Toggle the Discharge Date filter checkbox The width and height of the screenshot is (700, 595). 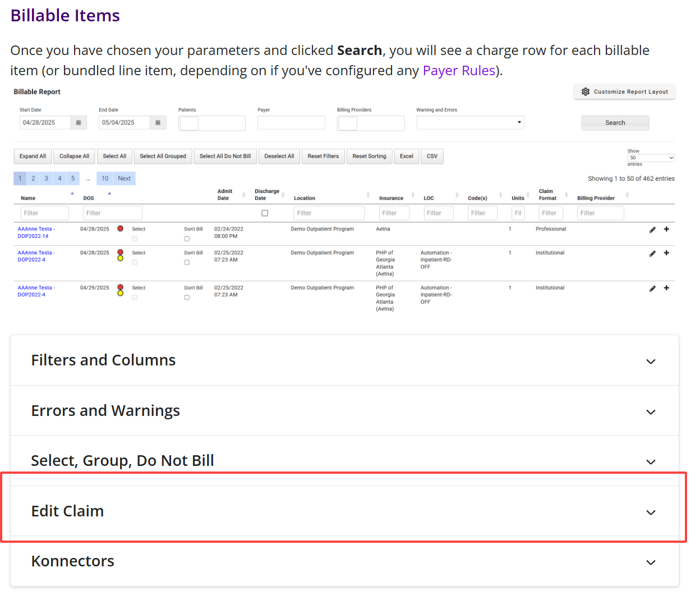pyautogui.click(x=265, y=213)
